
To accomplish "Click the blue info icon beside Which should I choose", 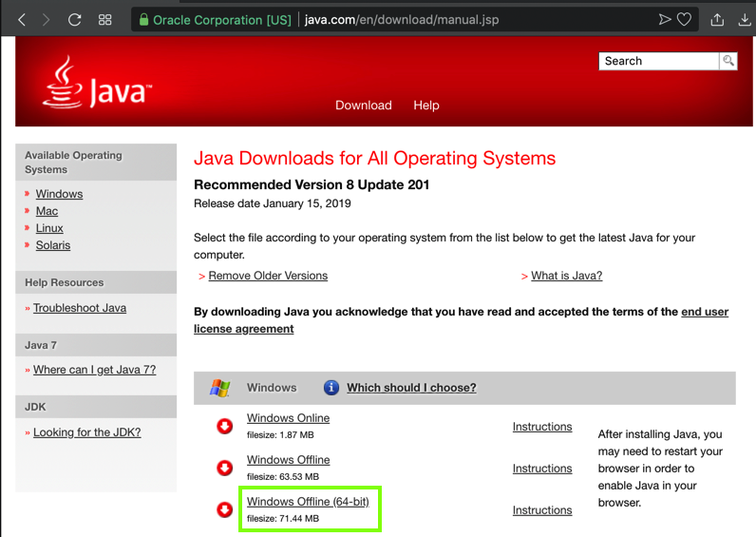I will coord(331,388).
